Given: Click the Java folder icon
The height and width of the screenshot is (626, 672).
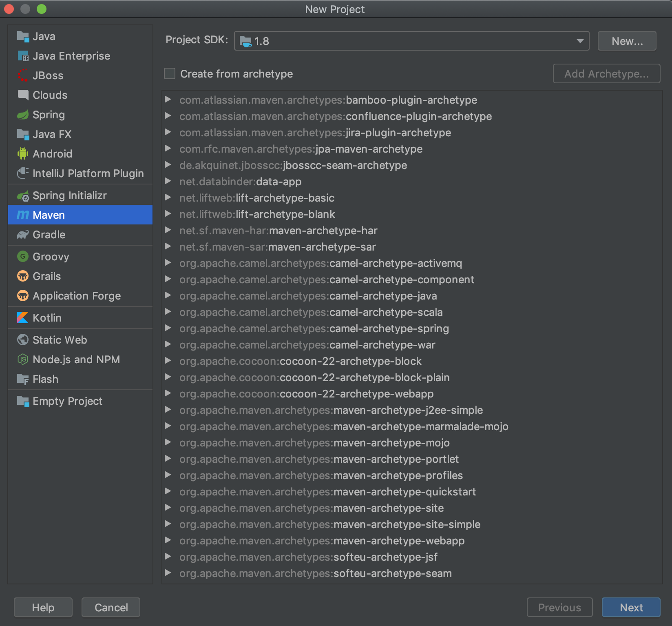Looking at the screenshot, I should click(23, 37).
